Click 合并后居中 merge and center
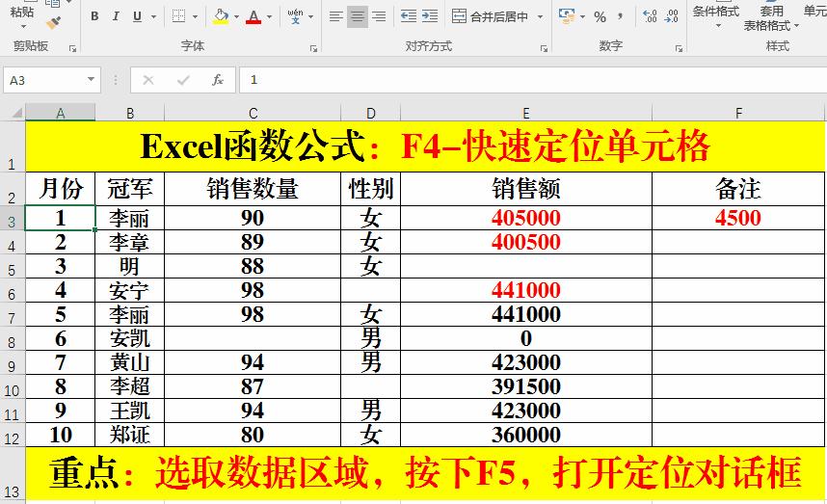This screenshot has height=504, width=827. pyautogui.click(x=491, y=16)
